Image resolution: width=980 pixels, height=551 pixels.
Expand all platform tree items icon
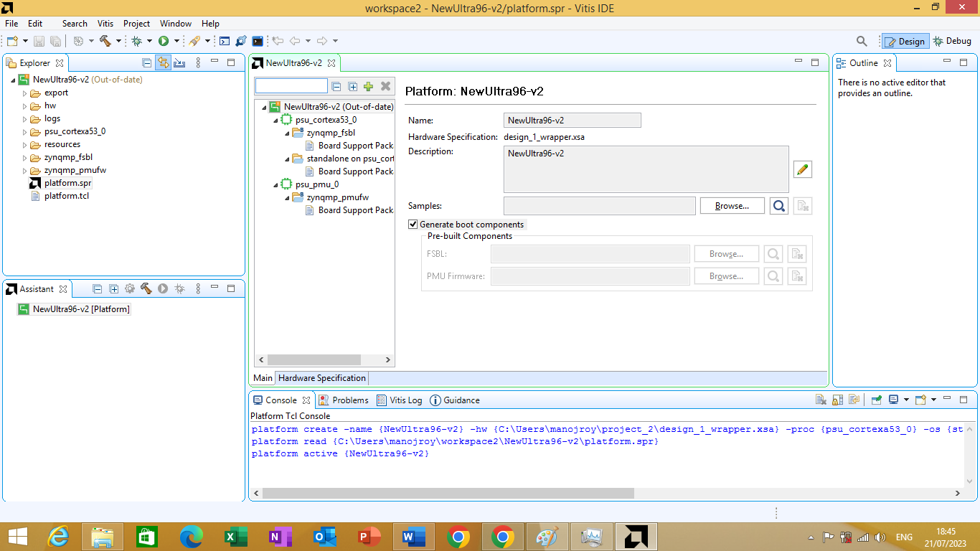coord(352,86)
